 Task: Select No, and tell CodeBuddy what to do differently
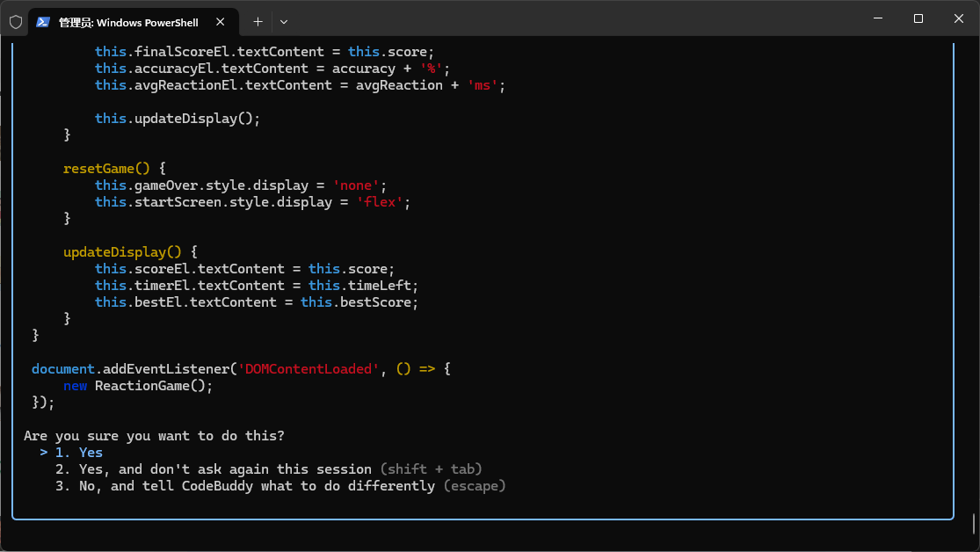(243, 485)
